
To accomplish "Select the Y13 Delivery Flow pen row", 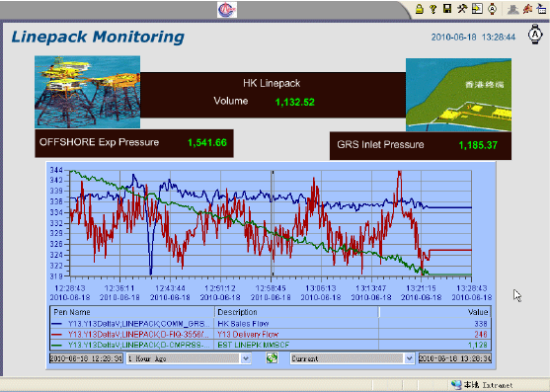I will point(271,334).
